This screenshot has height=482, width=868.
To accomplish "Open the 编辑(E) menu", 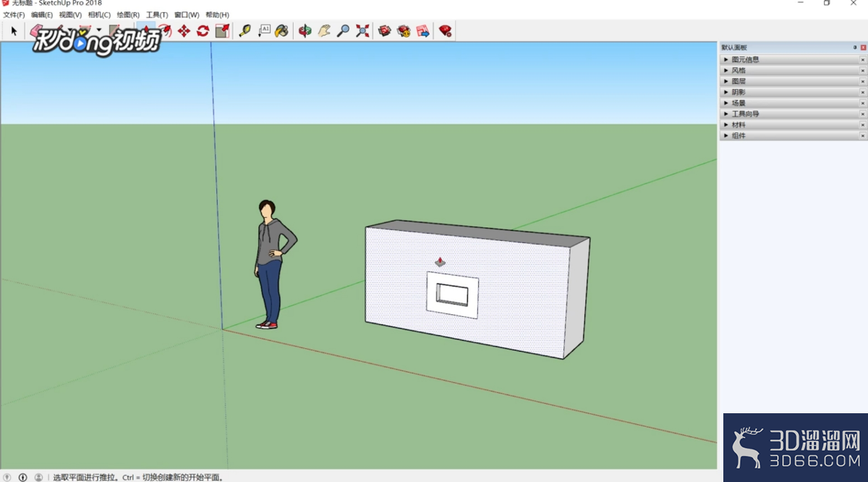I will point(42,14).
